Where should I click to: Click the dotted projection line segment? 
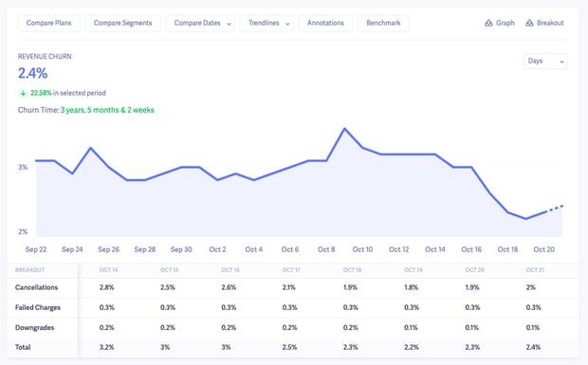[554, 209]
